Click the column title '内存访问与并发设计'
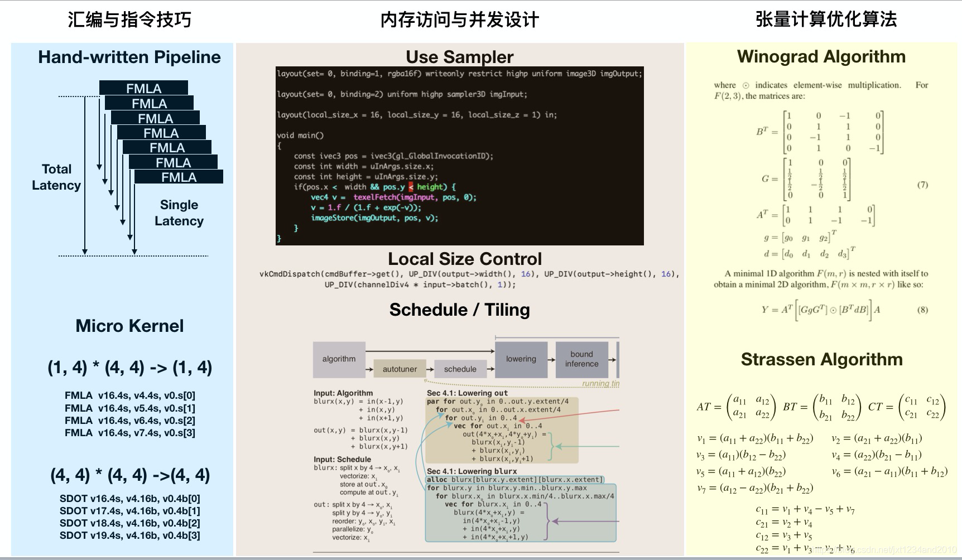Screen dimensions: 962x560 coord(459,20)
